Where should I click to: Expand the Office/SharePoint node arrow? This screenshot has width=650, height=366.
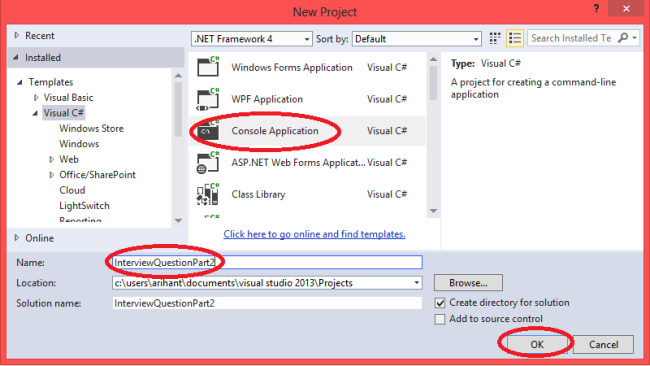[51, 175]
